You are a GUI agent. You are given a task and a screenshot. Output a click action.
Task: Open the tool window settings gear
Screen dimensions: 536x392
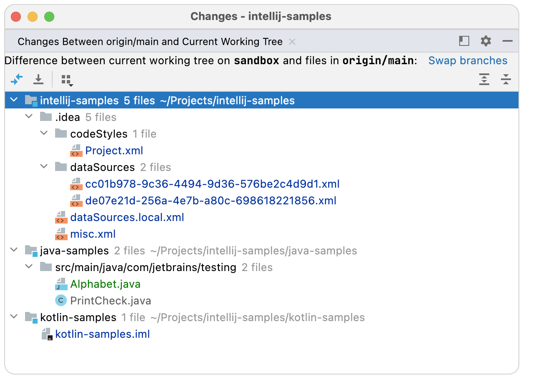point(485,41)
